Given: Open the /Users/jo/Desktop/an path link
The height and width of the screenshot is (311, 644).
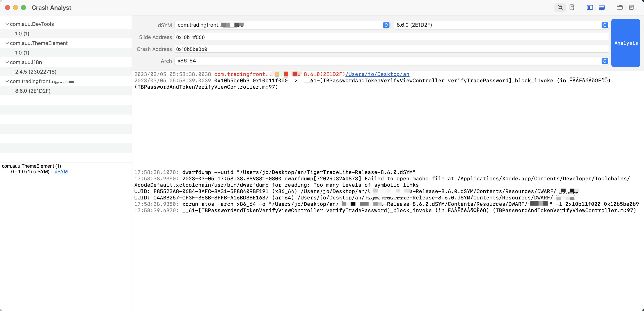Looking at the screenshot, I should click(377, 74).
